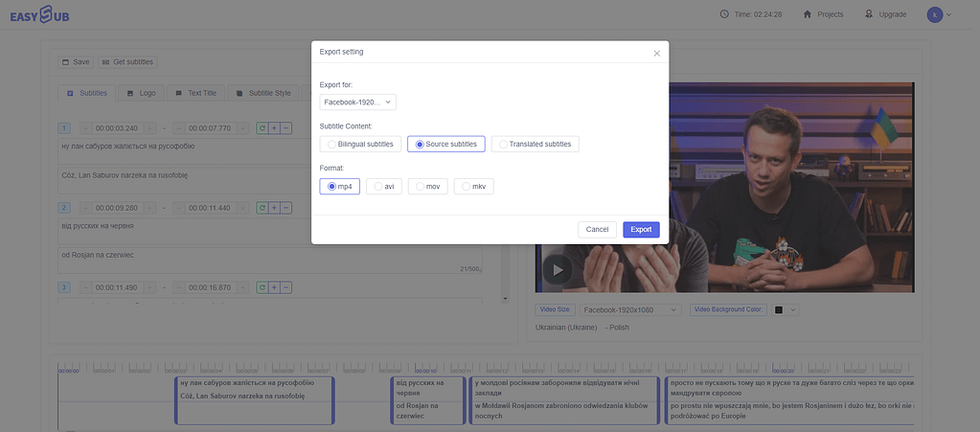Decrease end time 00:00:11.440 with minus stepper
The width and height of the screenshot is (980, 432).
pos(179,208)
